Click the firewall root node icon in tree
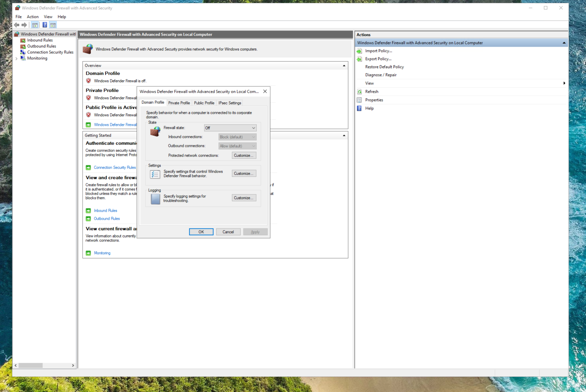The image size is (586, 392). point(17,34)
